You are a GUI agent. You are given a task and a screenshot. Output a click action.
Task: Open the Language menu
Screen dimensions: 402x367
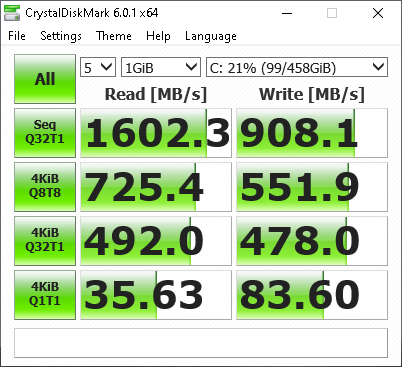click(x=211, y=36)
